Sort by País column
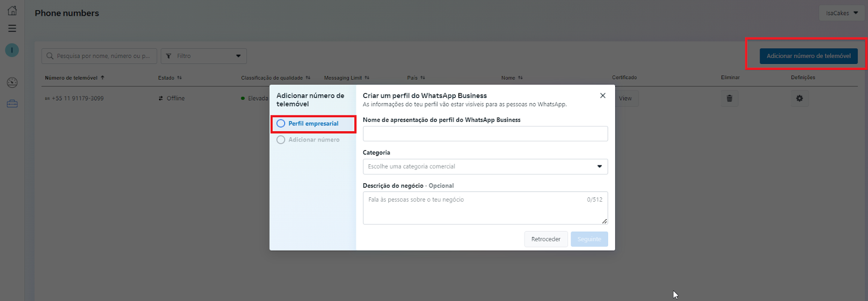 [423, 78]
